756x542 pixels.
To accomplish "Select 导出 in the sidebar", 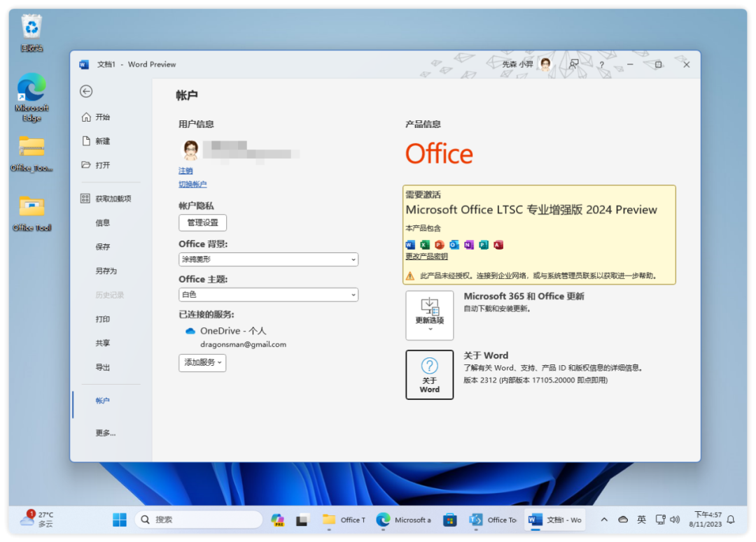I will point(103,367).
